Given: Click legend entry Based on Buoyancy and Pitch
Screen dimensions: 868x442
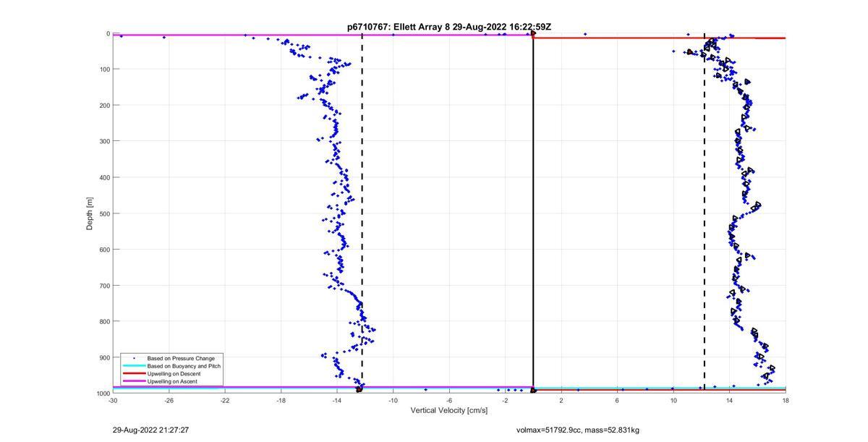Looking at the screenshot, I should click(x=184, y=366).
